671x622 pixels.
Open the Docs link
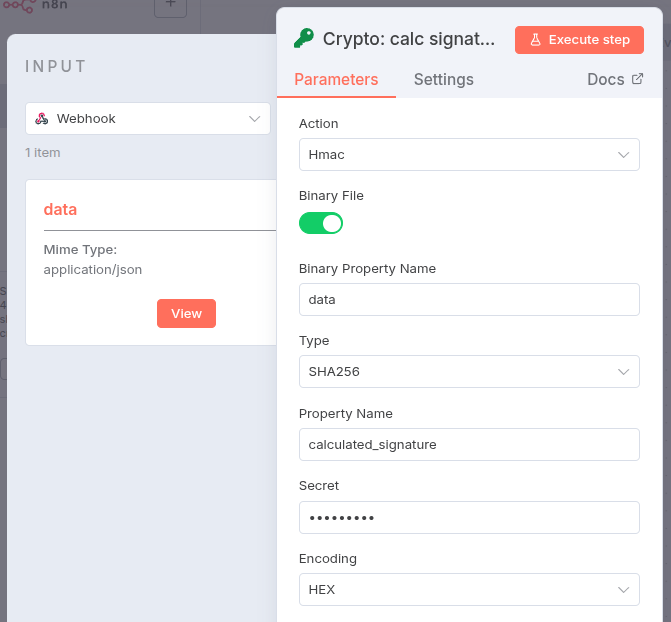[606, 79]
